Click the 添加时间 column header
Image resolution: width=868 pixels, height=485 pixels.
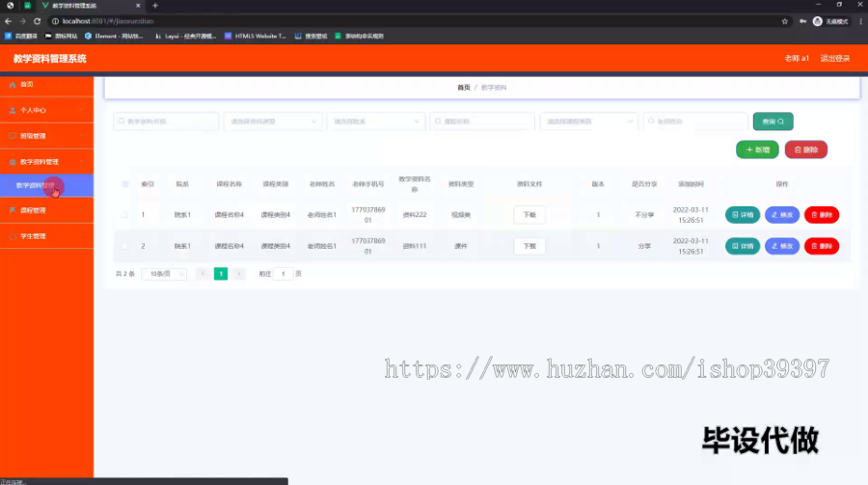(691, 184)
